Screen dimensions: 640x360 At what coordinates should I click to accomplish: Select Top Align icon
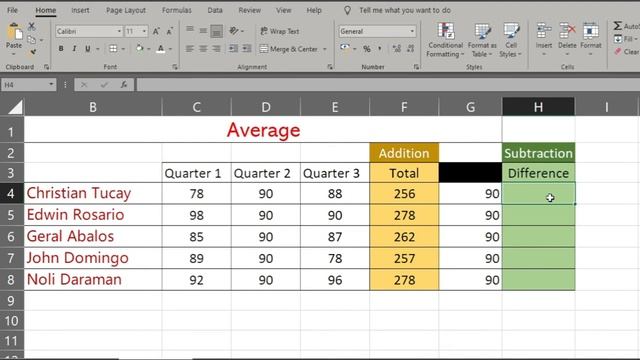pos(190,30)
